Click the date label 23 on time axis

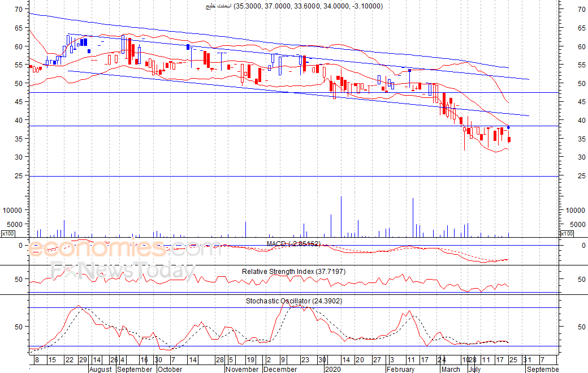305,360
